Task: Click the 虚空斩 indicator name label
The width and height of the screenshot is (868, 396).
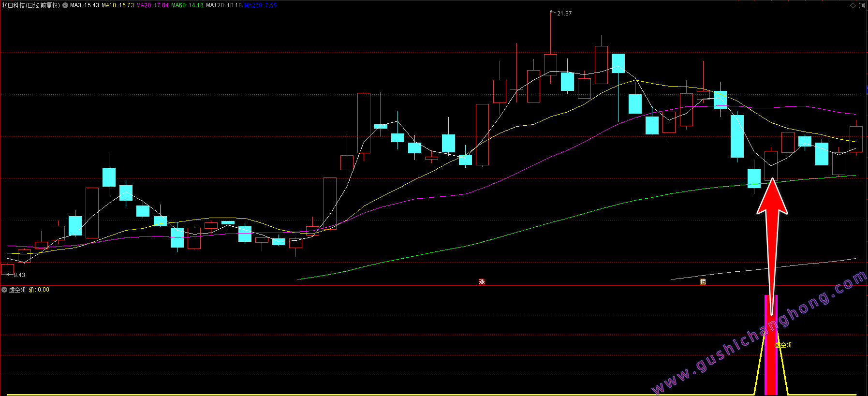Action: [x=17, y=290]
